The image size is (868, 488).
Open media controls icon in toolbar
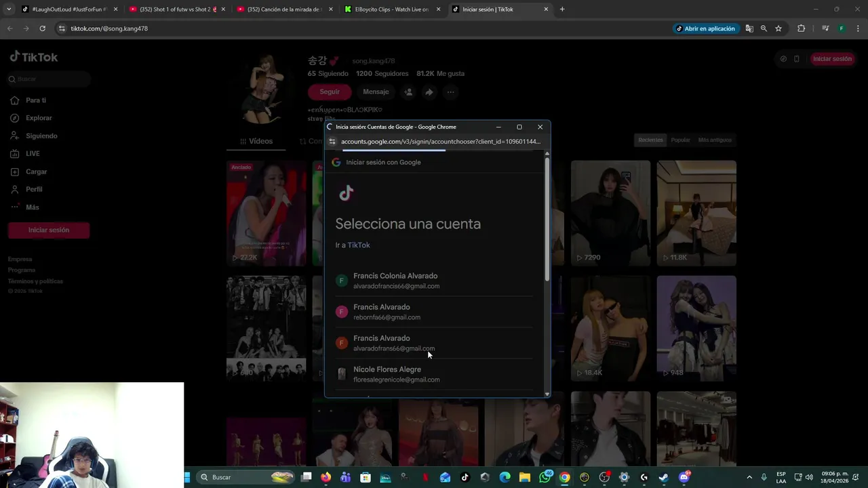click(825, 28)
